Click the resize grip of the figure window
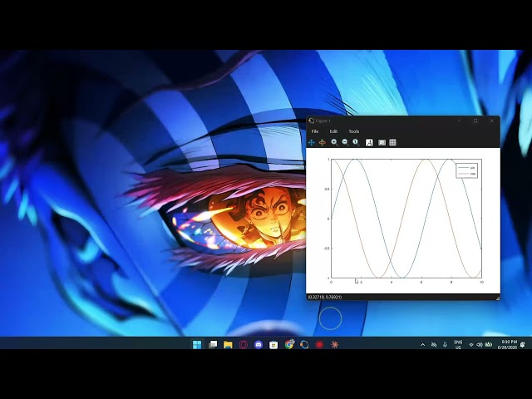Image resolution: width=532 pixels, height=399 pixels. coord(498,298)
